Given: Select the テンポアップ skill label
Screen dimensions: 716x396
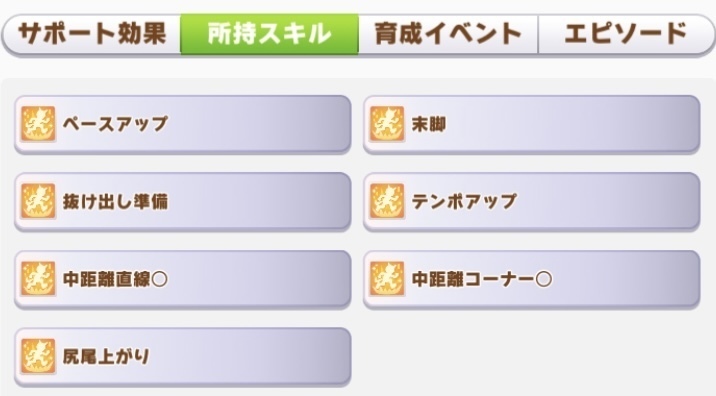Looking at the screenshot, I should tap(464, 201).
